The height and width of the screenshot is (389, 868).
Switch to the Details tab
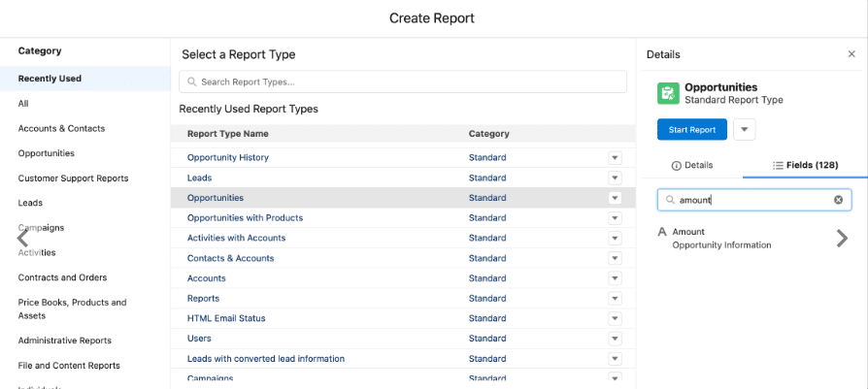691,166
